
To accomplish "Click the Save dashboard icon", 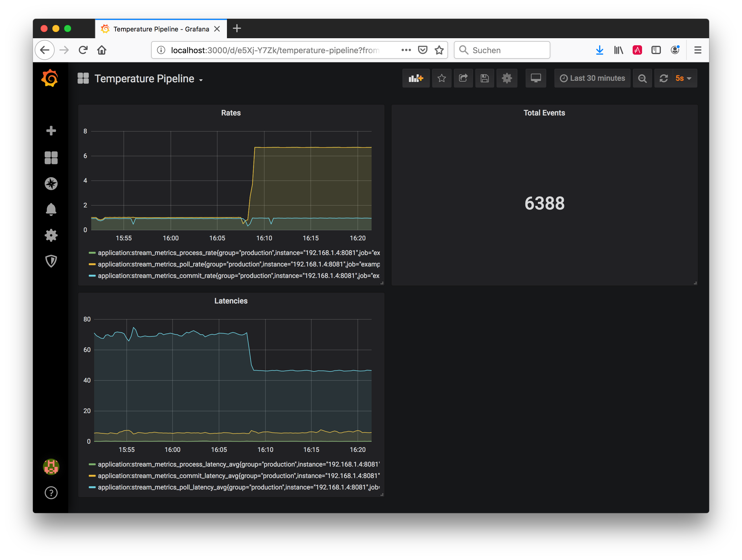I will click(x=485, y=78).
